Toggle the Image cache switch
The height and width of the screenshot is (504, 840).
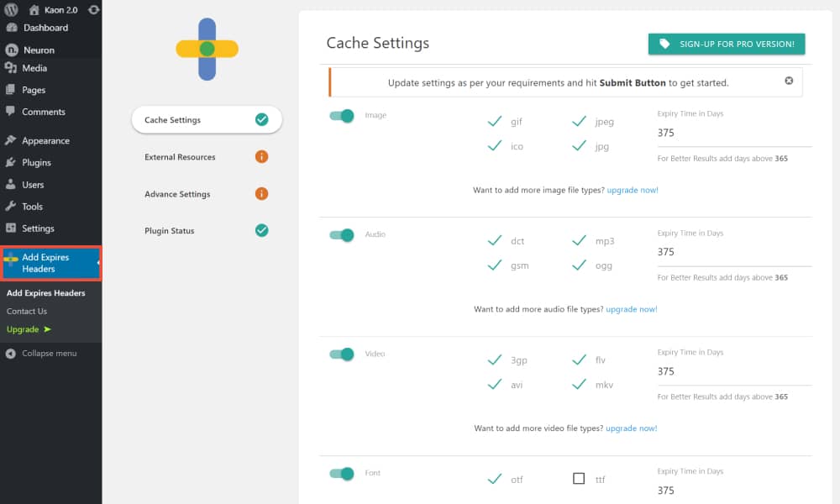[x=342, y=116]
